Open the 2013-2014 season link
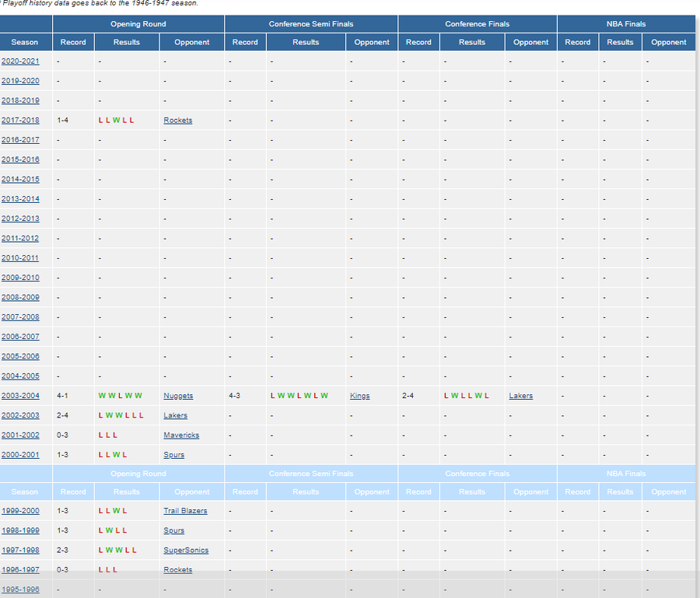 (20, 198)
